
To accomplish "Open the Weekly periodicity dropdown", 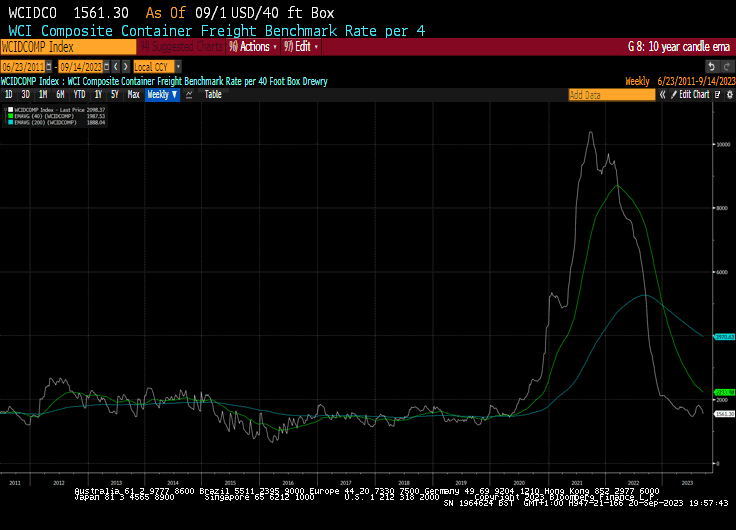I will (x=162, y=94).
